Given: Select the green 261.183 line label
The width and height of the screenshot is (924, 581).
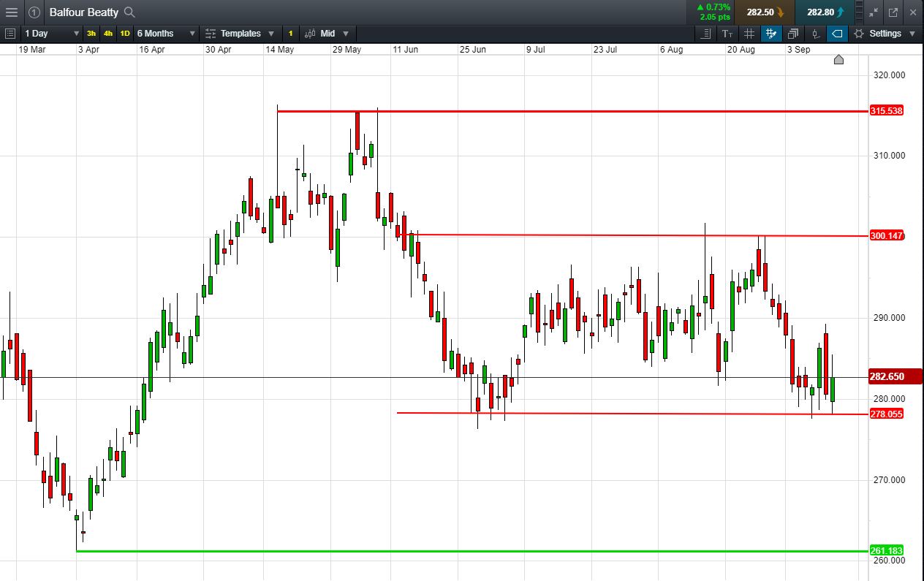Looking at the screenshot, I should pos(887,550).
